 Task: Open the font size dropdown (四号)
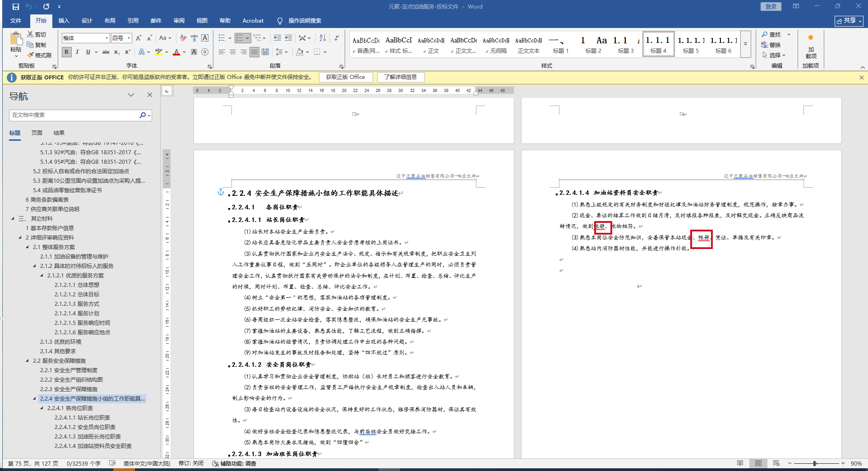[x=129, y=38]
